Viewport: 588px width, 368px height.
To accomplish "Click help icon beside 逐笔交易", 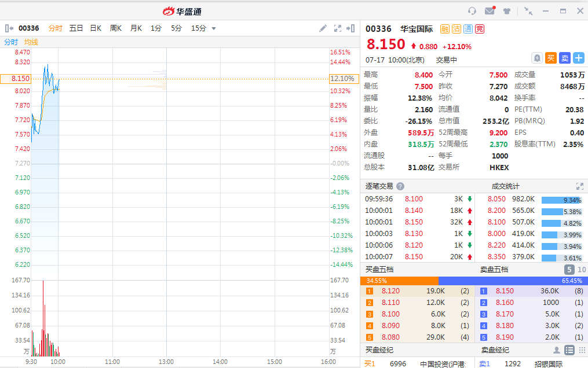I will tap(400, 186).
